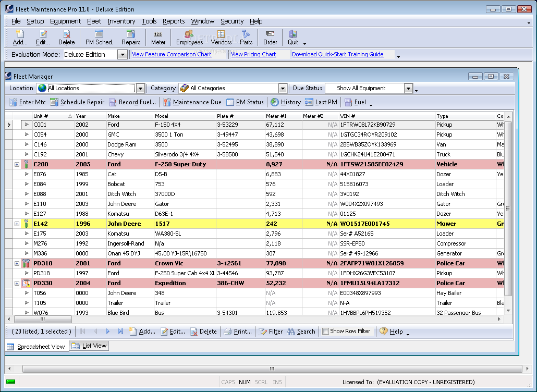
Task: Click Record Fuel in Fleet Manager toolbar
Action: coord(132,102)
